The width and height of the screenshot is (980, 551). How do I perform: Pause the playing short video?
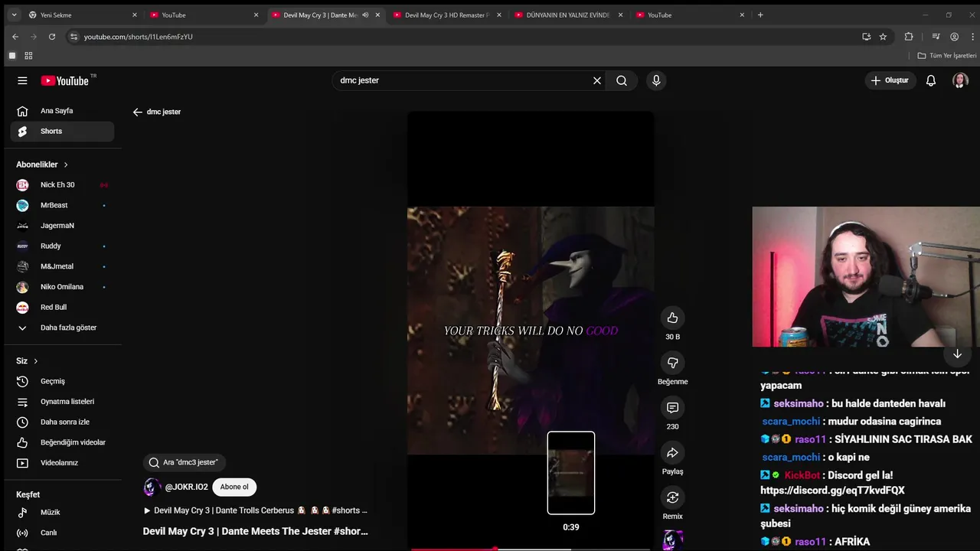tap(531, 331)
